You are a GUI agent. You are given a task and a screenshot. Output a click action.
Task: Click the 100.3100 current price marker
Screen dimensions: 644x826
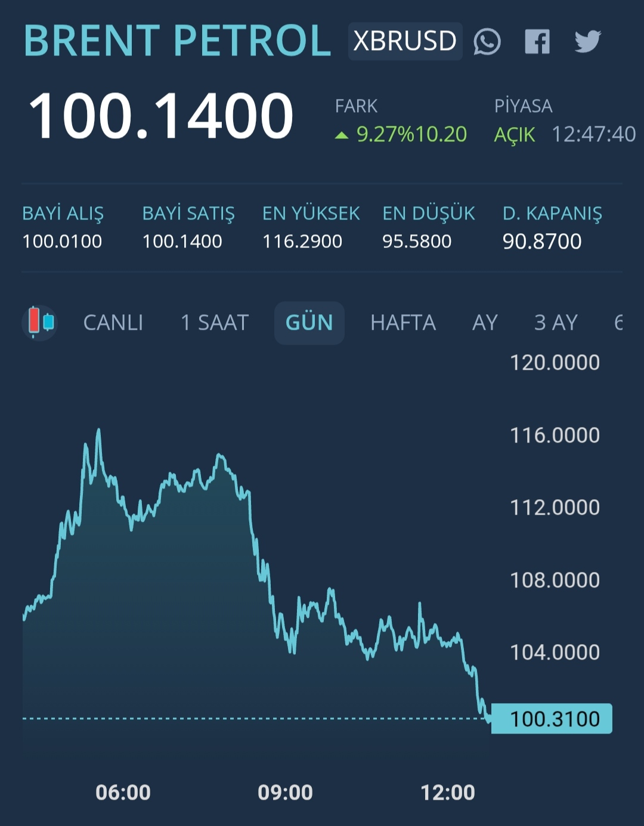tap(552, 719)
